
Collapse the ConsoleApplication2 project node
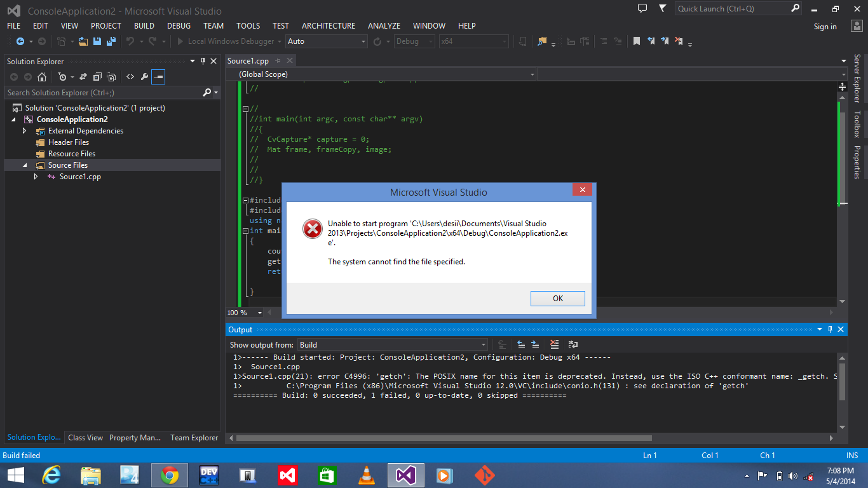click(x=13, y=119)
